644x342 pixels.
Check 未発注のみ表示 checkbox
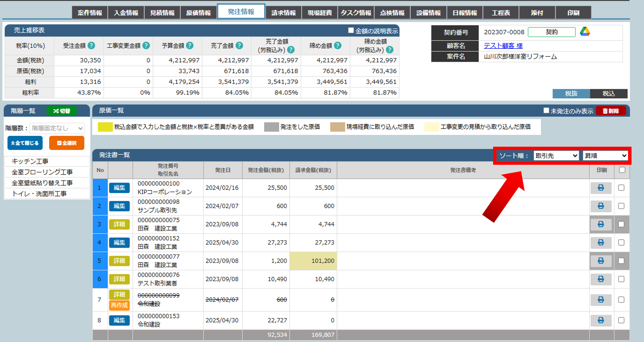tap(546, 111)
